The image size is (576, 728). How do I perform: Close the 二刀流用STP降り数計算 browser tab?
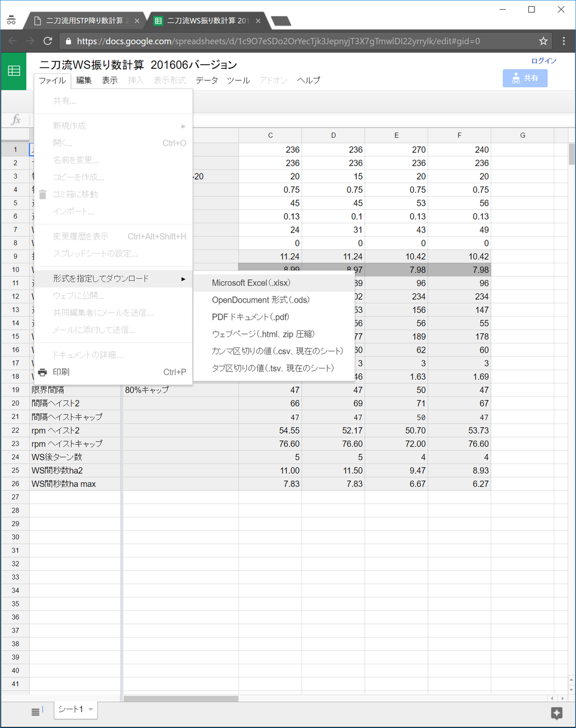[137, 20]
